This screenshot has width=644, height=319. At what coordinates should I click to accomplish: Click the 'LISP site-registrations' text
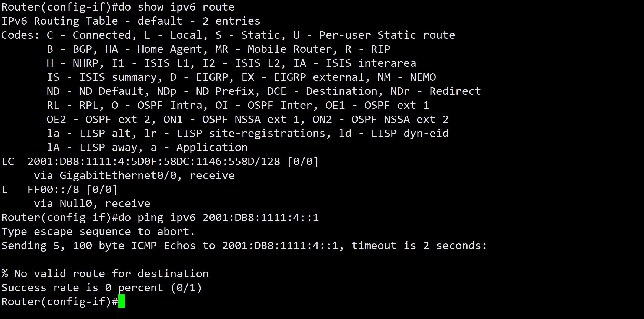point(251,133)
